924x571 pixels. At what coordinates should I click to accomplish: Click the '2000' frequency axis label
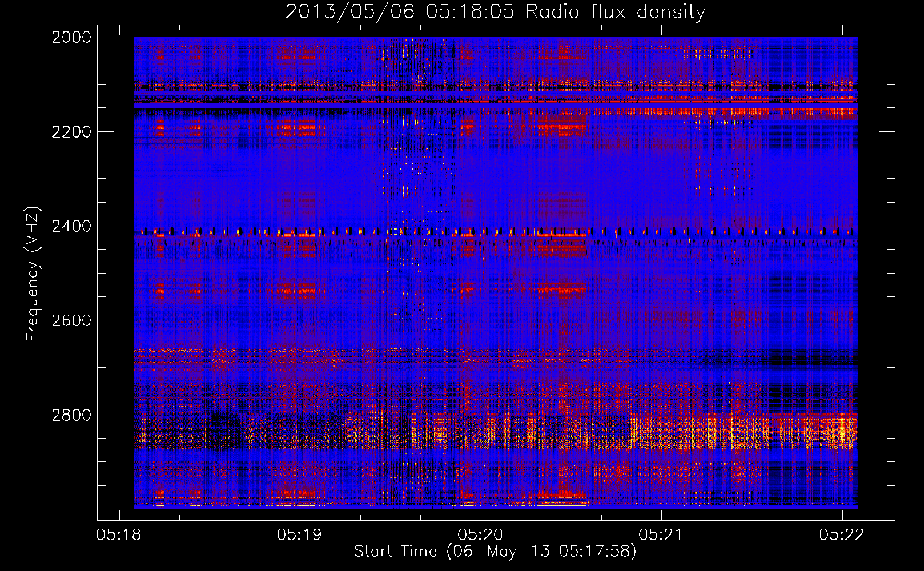71,37
